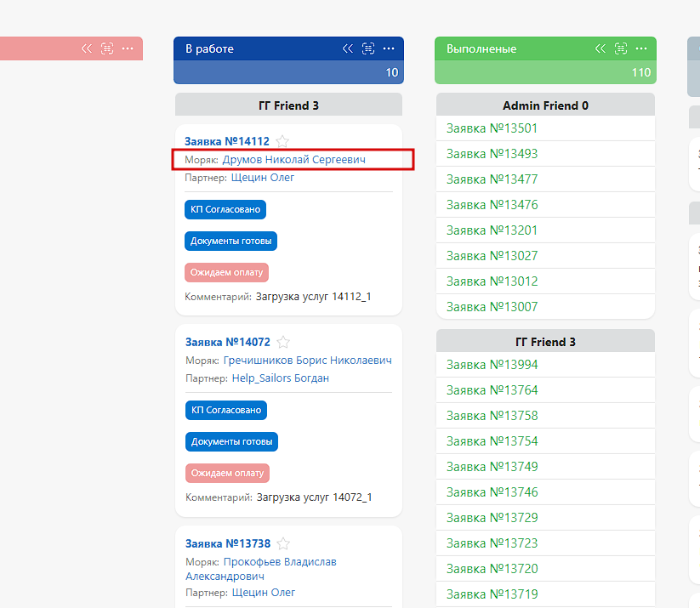Click Ожидаем оплату tag on card №14072
The height and width of the screenshot is (608, 700).
pyautogui.click(x=228, y=473)
